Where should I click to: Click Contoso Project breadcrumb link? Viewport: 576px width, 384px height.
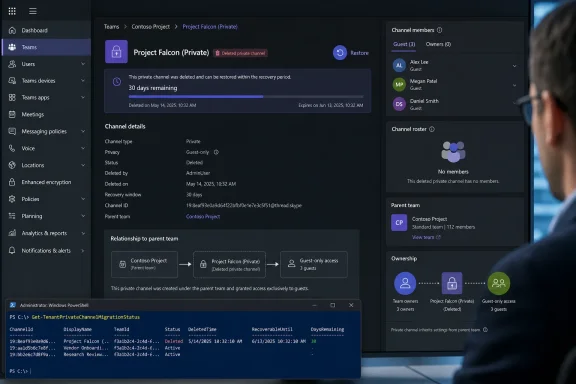pyautogui.click(x=151, y=26)
